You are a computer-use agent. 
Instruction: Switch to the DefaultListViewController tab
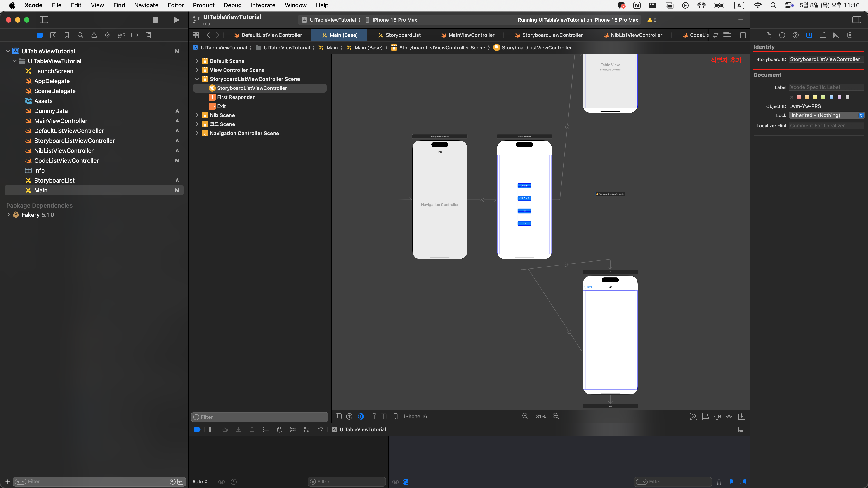point(268,35)
